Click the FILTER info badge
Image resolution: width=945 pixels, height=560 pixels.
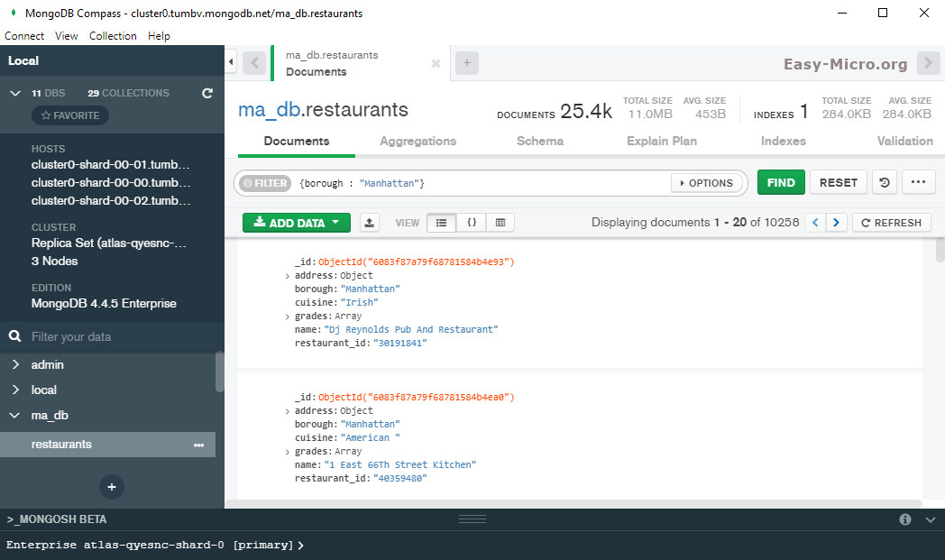[x=265, y=183]
